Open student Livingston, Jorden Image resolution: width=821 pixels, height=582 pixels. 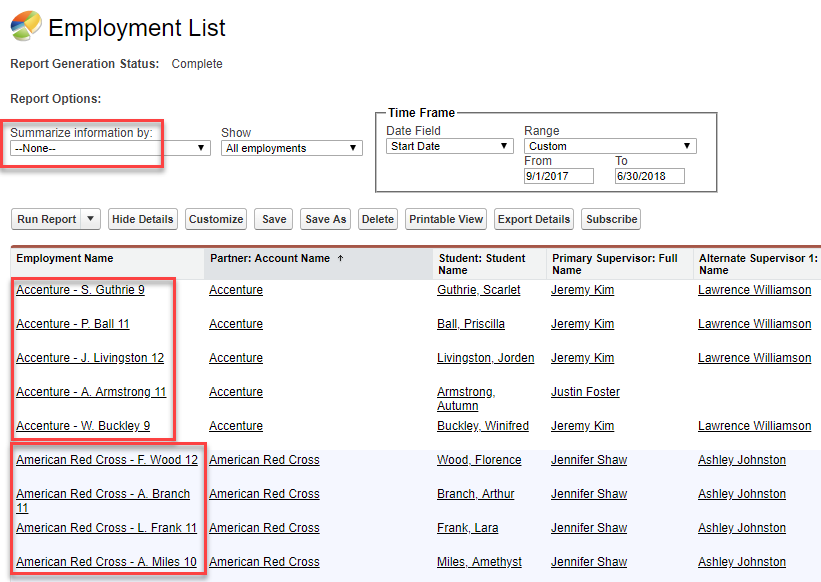point(486,357)
